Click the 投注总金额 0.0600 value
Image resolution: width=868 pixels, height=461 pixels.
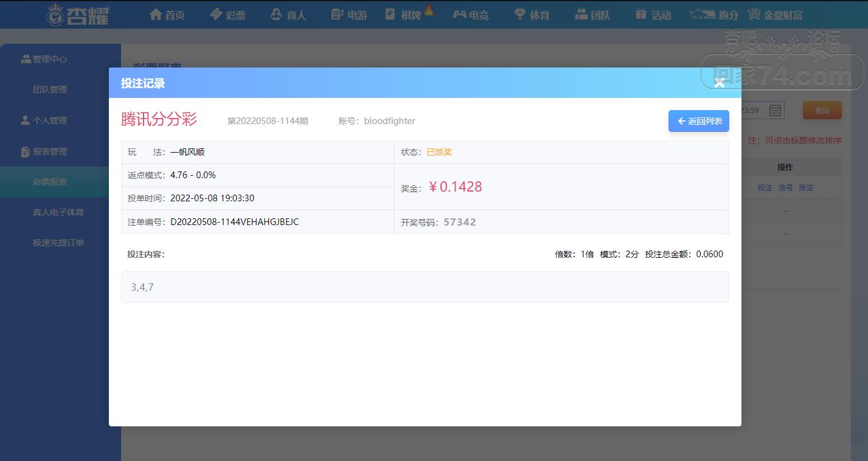tap(710, 254)
